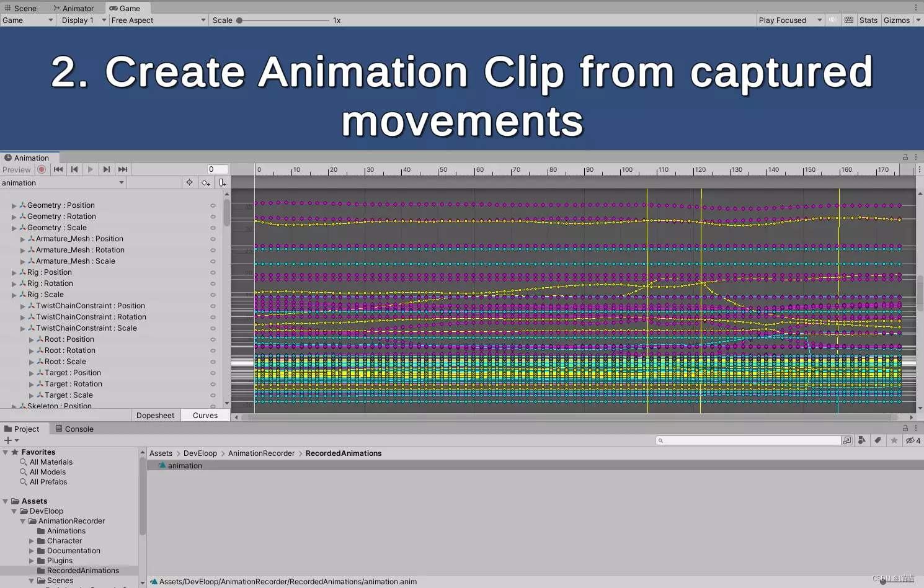Collapse the AnimationRecorder folder
The width and height of the screenshot is (924, 588).
coord(23,521)
